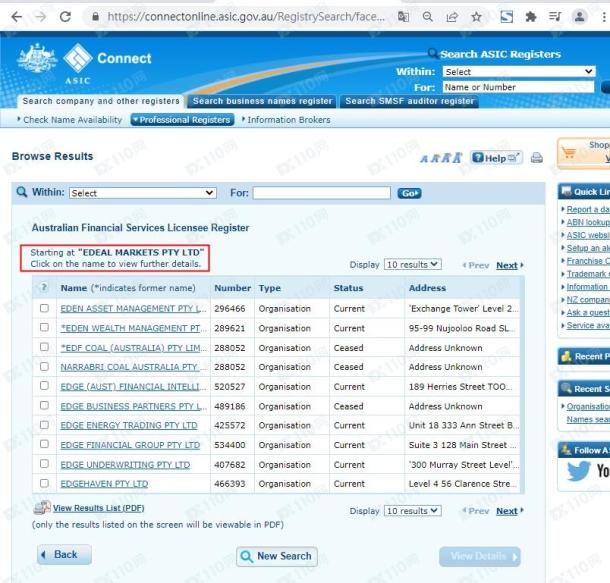Open EDGEHAVEN PTY LTD details
Screen dimensions: 610x583
[x=104, y=484]
